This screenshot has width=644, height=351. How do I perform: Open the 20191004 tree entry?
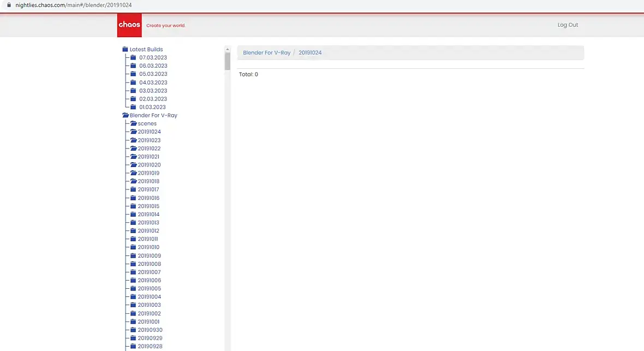[x=149, y=297]
